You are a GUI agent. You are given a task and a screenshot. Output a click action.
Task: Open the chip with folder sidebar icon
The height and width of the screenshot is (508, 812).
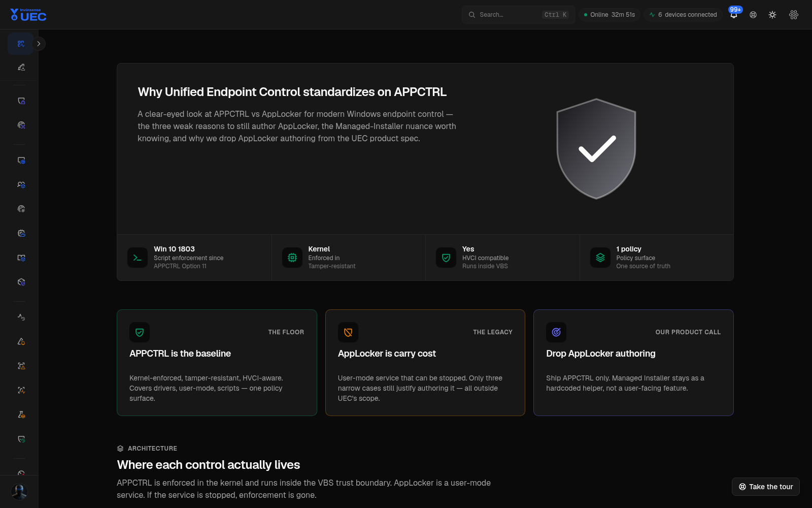[x=21, y=233]
